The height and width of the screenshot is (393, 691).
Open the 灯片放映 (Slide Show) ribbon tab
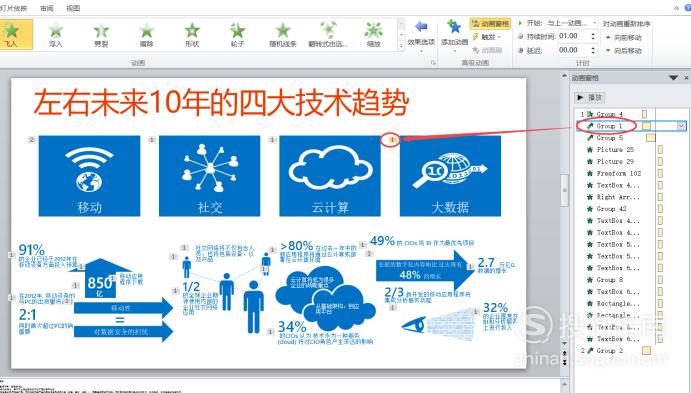pos(13,8)
